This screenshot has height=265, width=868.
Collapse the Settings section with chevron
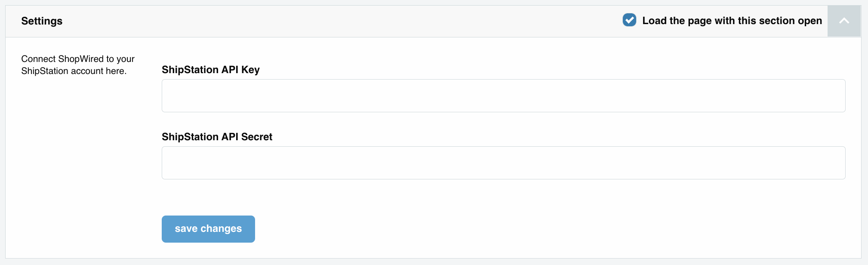point(844,21)
